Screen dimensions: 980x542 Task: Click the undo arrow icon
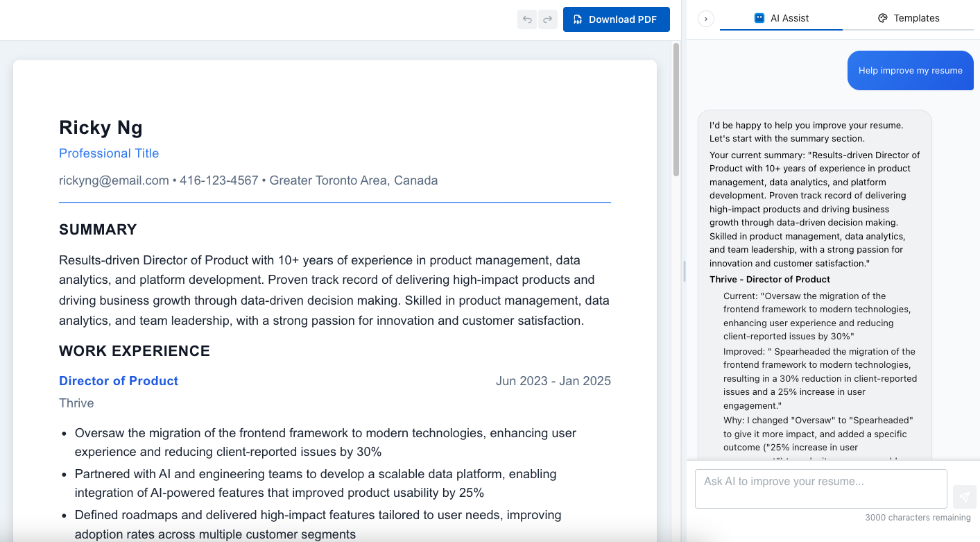(526, 19)
